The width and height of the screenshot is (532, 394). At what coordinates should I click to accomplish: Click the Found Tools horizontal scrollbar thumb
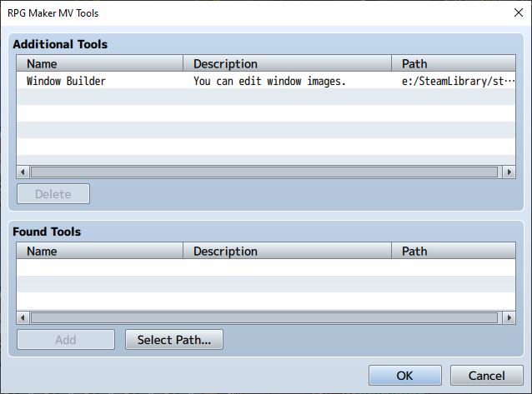coord(264,317)
